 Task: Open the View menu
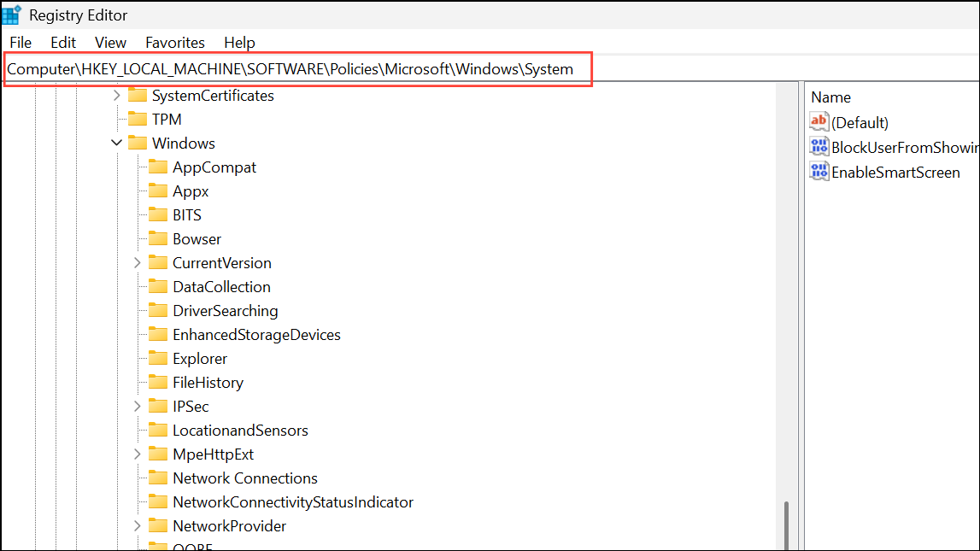pos(110,42)
